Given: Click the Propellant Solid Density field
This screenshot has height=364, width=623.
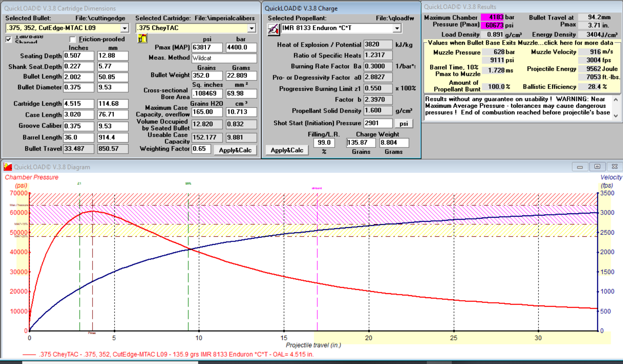Looking at the screenshot, I should tap(378, 111).
